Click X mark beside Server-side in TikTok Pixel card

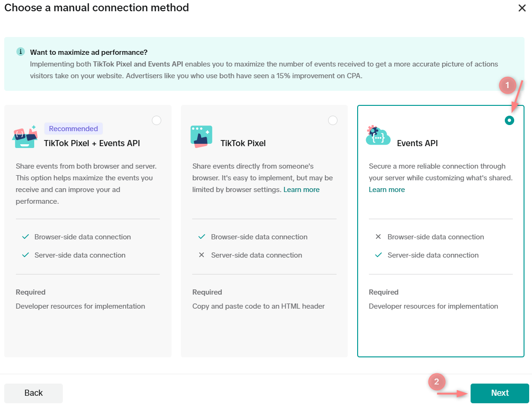pos(202,255)
